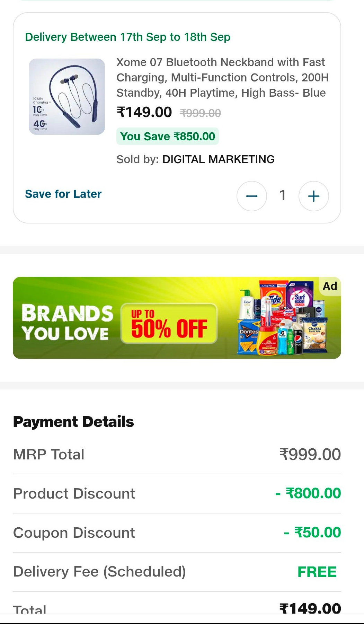This screenshot has width=364, height=624.
Task: Increase quantity with the plus button
Action: coord(313,196)
